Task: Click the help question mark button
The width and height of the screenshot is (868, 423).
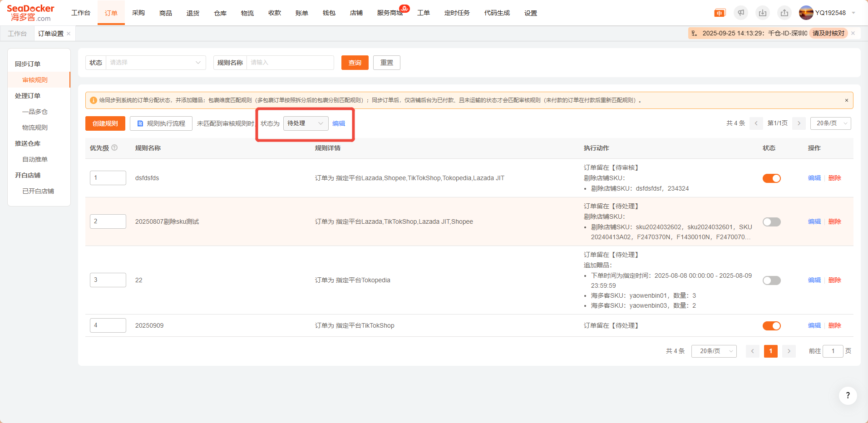Action: coord(848,395)
